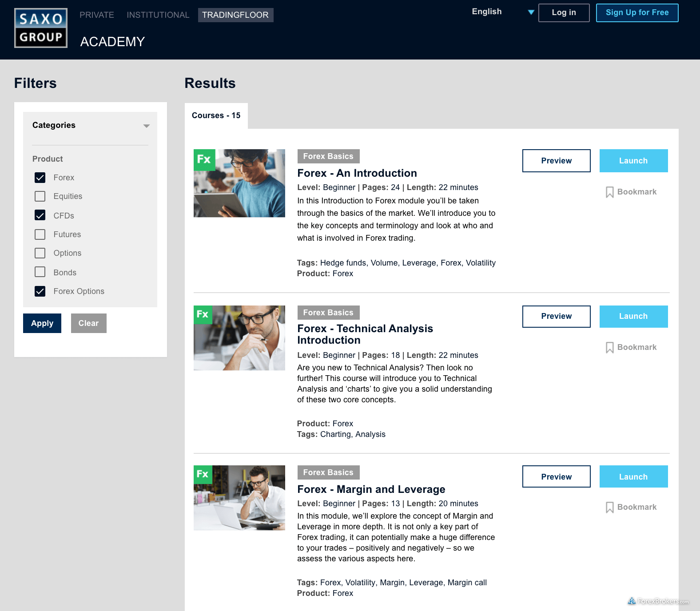Open the Forex - Margin and Leverage title

pyautogui.click(x=371, y=489)
